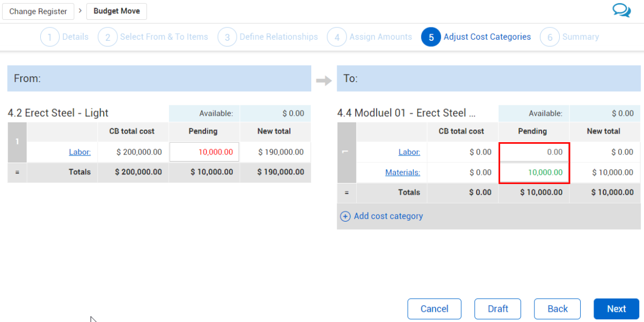Open the Labor link in To table
Screen dimensions: 644x322
click(409, 152)
